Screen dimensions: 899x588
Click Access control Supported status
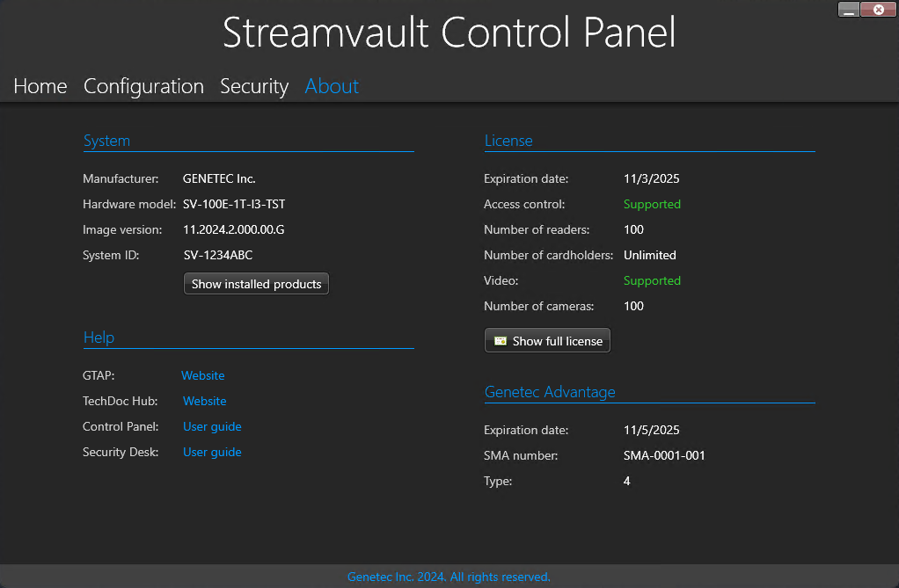click(x=652, y=204)
